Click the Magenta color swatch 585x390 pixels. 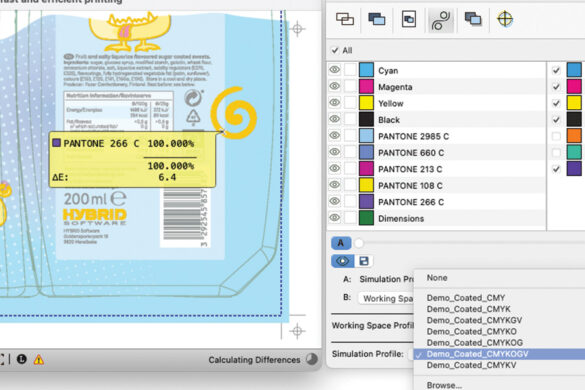click(x=366, y=87)
